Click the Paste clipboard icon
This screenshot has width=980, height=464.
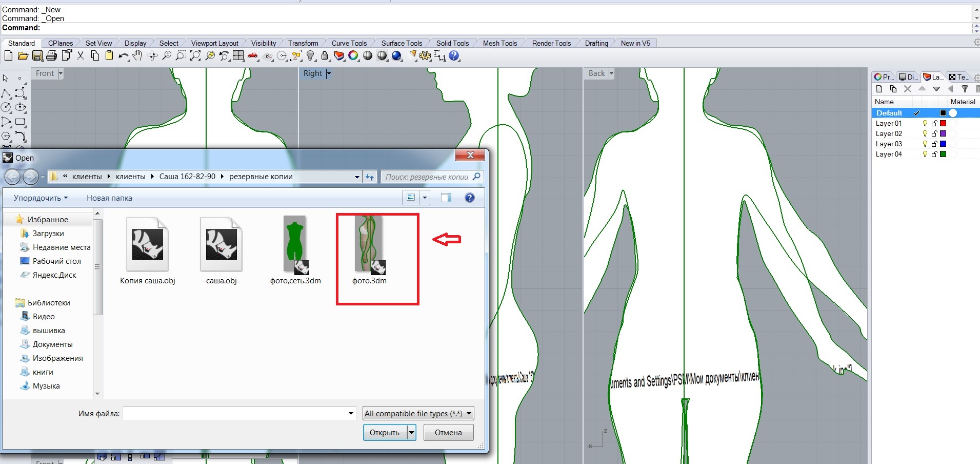click(x=109, y=55)
